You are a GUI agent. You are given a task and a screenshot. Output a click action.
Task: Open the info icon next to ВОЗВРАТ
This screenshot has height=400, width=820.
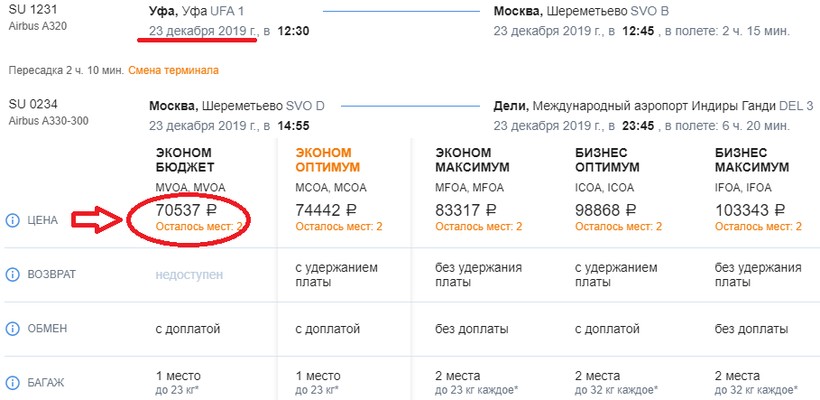(x=13, y=275)
